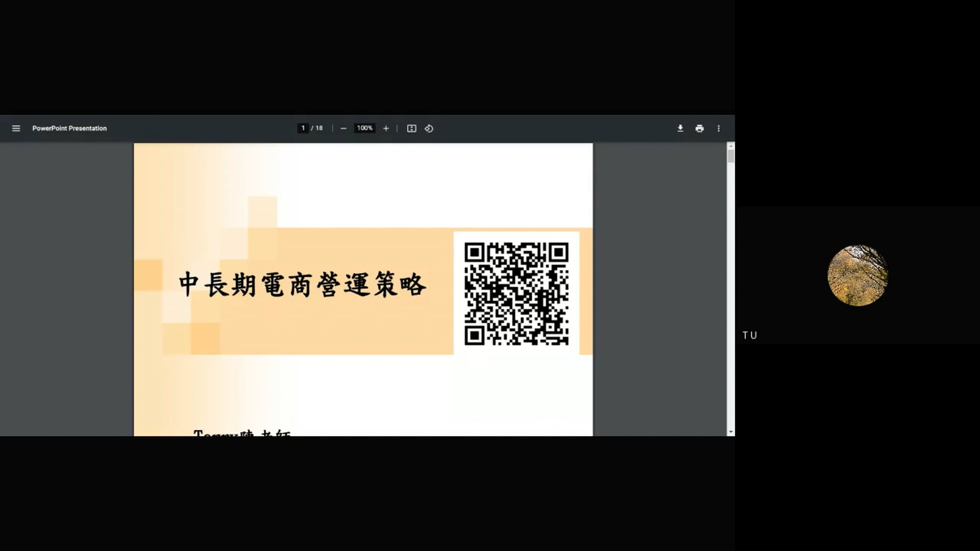The width and height of the screenshot is (980, 551).
Task: Rotate the document counterclockwise
Action: pos(429,129)
